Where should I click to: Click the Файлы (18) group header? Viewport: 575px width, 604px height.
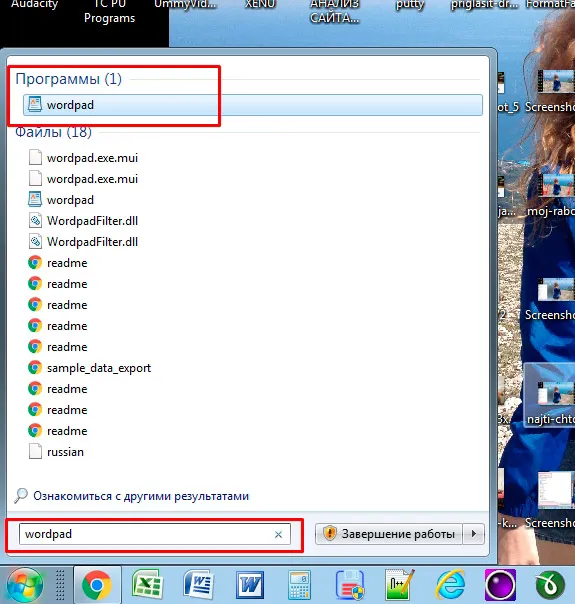point(54,132)
